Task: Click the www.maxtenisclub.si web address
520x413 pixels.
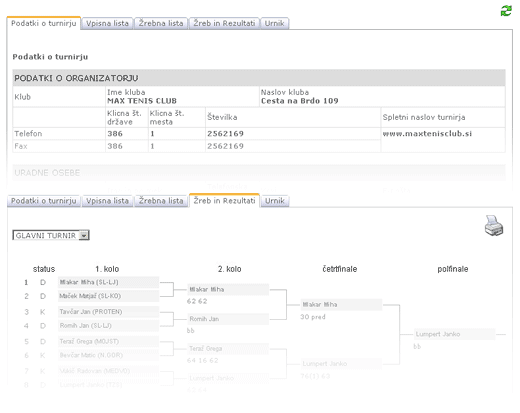Action: (x=427, y=134)
